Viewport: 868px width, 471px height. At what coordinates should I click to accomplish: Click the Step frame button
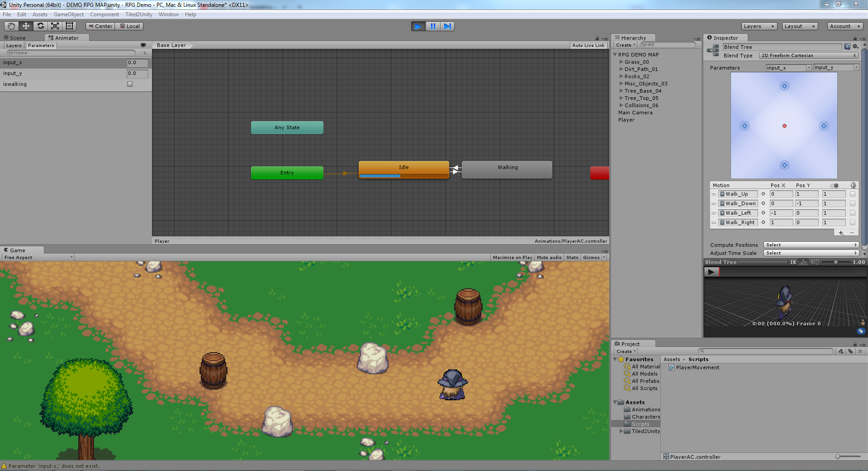tap(447, 26)
